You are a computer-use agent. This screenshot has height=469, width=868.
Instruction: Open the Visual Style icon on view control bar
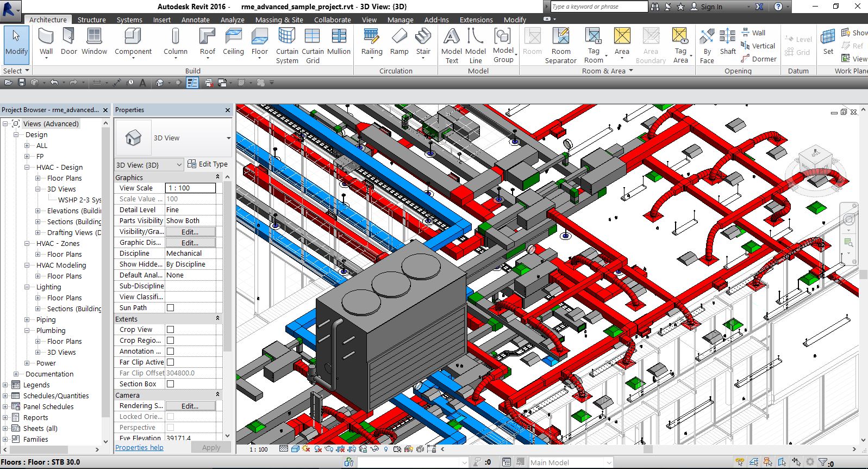coord(295,449)
